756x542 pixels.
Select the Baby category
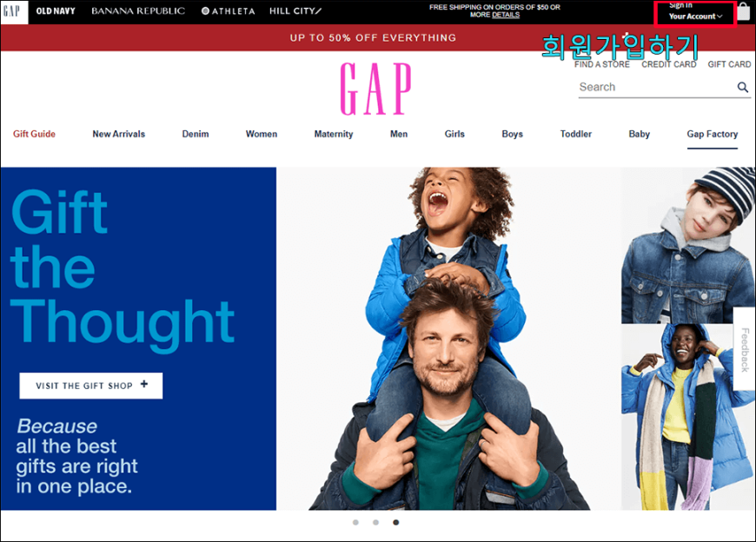[640, 134]
